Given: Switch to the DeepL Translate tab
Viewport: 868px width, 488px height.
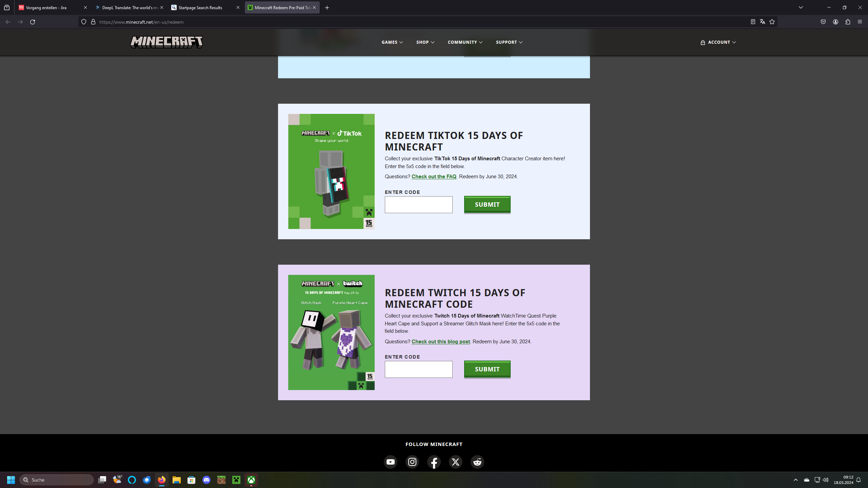Looking at the screenshot, I should coord(129,7).
